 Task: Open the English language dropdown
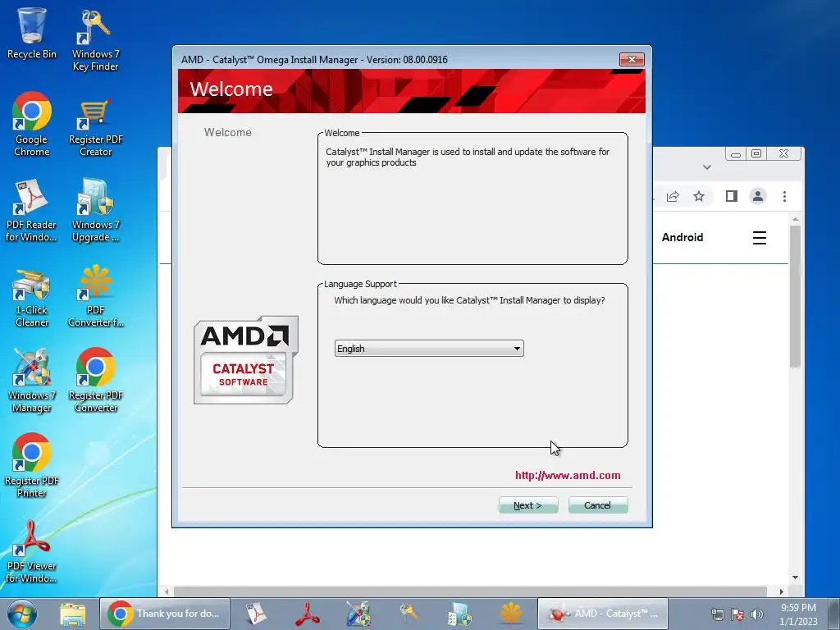click(429, 348)
